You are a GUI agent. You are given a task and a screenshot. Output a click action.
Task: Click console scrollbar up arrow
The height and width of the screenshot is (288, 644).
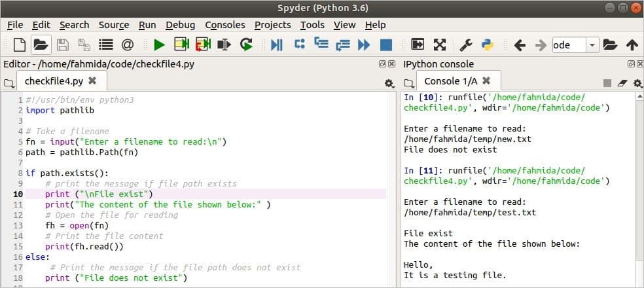point(640,96)
